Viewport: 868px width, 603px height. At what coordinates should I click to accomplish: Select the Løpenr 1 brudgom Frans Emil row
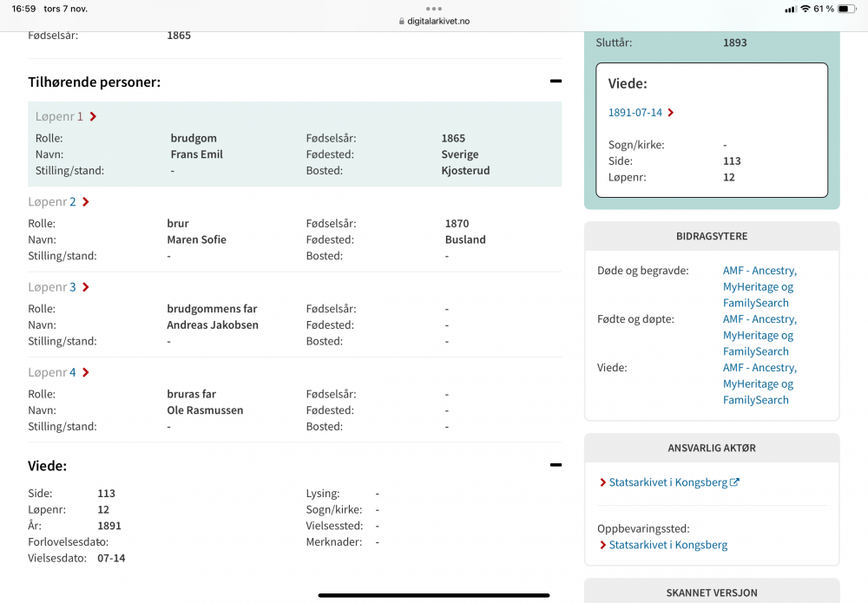pos(294,154)
